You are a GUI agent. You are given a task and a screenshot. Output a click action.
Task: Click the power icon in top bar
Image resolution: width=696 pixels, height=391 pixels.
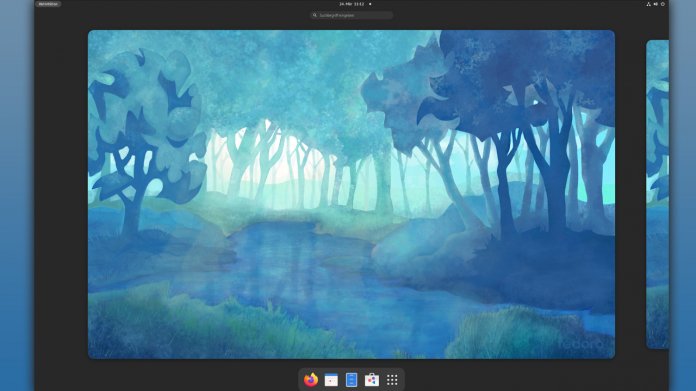click(663, 4)
